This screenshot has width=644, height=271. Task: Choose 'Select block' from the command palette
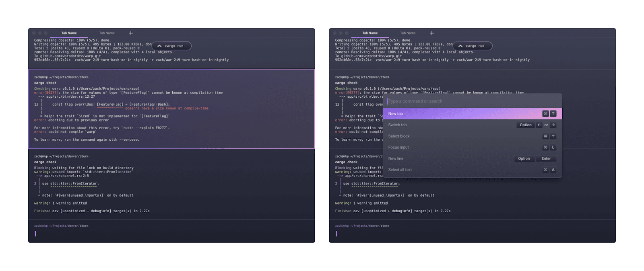pyautogui.click(x=399, y=136)
